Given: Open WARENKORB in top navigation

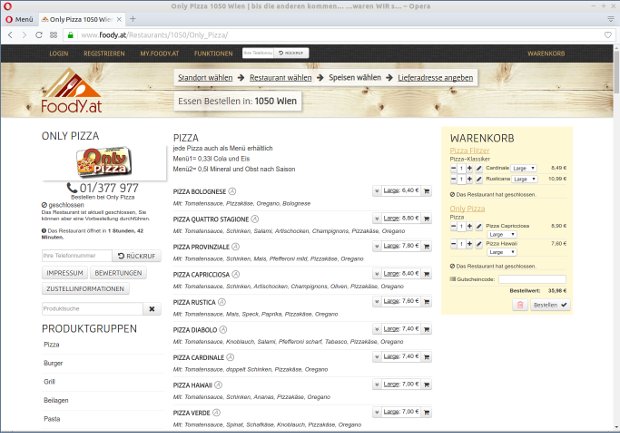Looking at the screenshot, I should (546, 53).
